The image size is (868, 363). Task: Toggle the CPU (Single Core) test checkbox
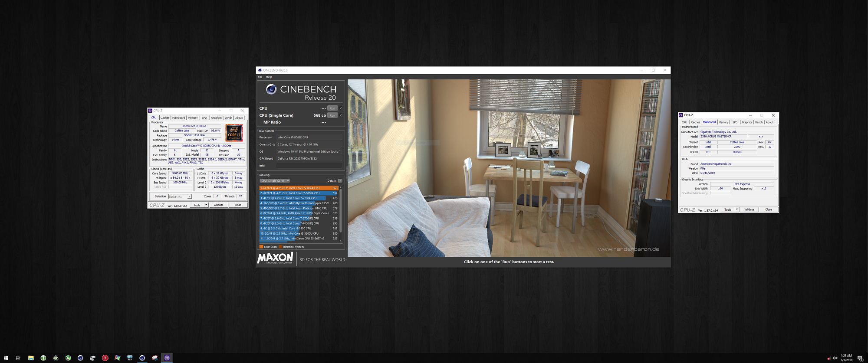(341, 115)
